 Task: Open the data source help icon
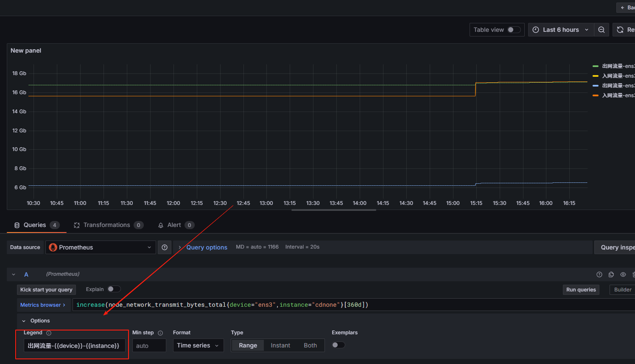pos(165,247)
